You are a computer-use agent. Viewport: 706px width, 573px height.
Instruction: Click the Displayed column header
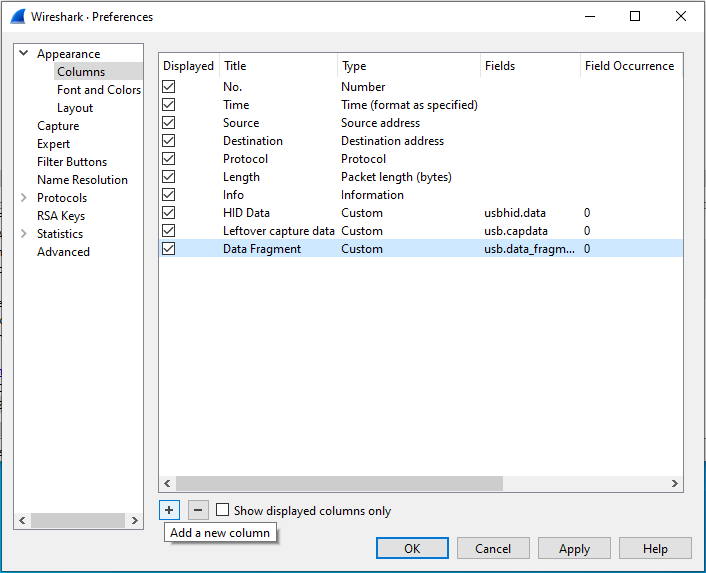pyautogui.click(x=189, y=66)
